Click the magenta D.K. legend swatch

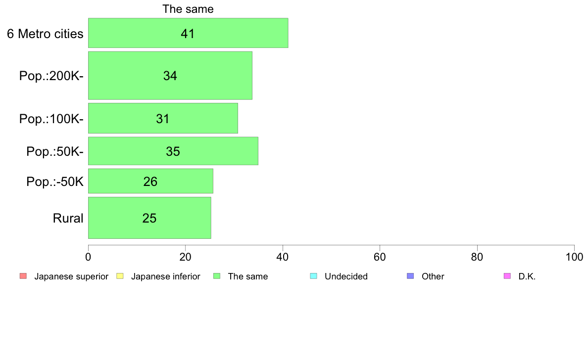click(507, 276)
